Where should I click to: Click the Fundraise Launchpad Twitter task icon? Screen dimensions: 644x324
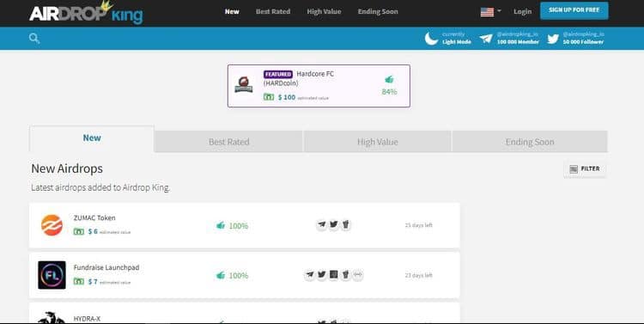click(x=322, y=275)
